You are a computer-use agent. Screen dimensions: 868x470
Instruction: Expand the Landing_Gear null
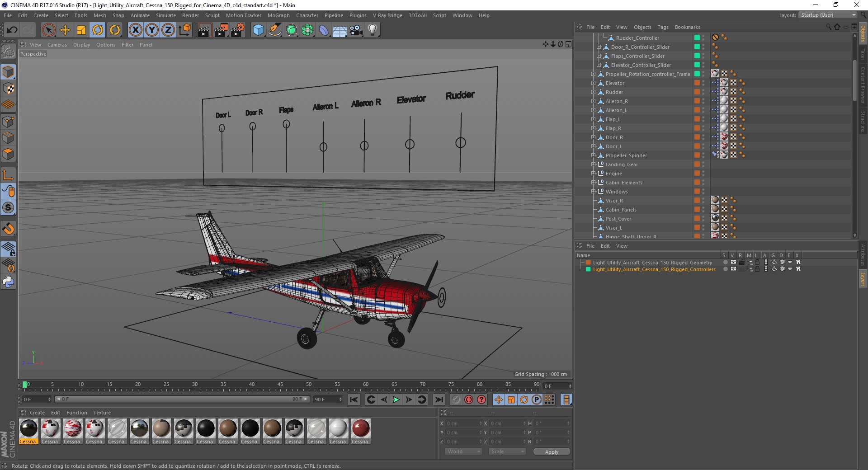(x=594, y=164)
